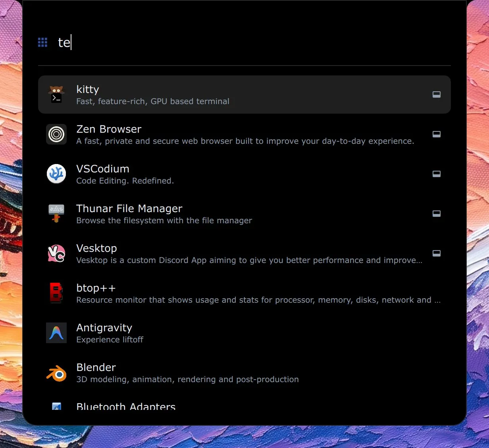Select the "VSCodium" entry title
The height and width of the screenshot is (448, 489).
tap(103, 169)
